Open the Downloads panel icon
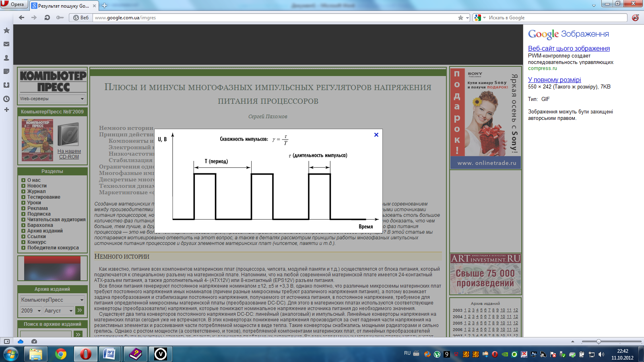 pyautogui.click(x=6, y=85)
